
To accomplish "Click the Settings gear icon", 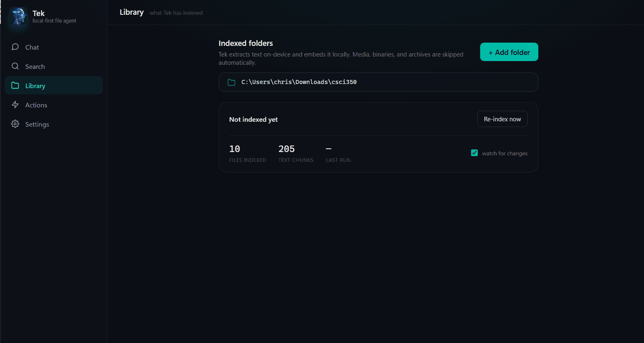I will [15, 124].
